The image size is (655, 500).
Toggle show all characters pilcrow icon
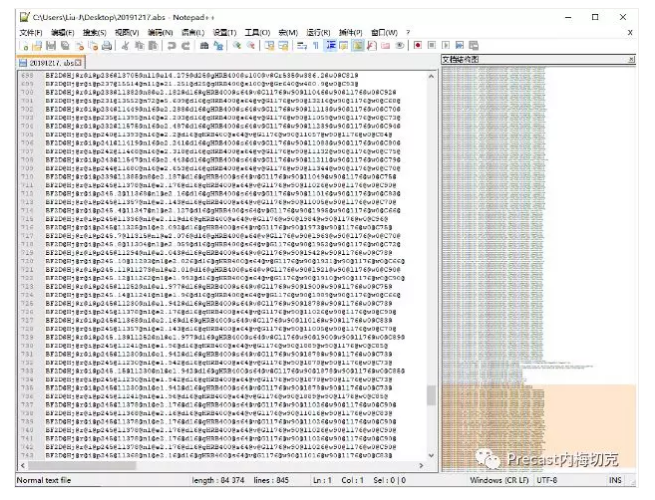point(316,46)
